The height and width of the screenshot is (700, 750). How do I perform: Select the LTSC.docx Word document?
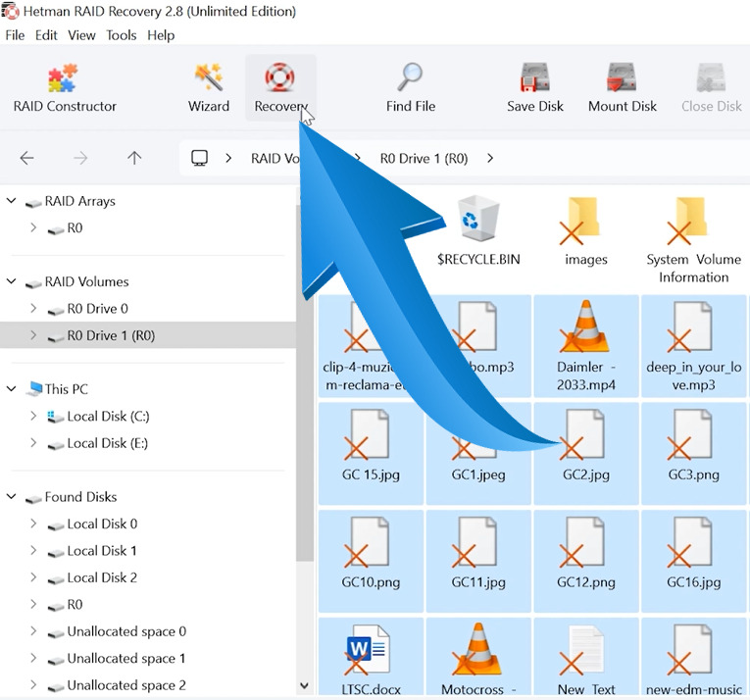click(x=371, y=658)
